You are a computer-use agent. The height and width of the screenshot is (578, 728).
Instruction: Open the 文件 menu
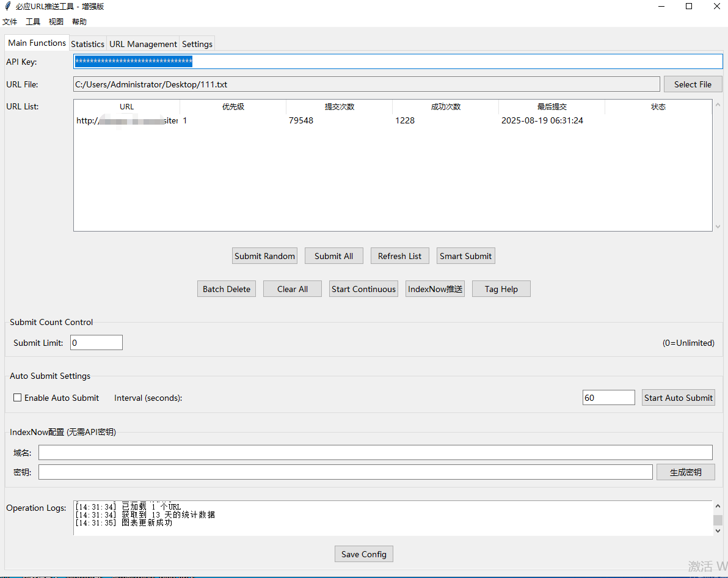10,22
